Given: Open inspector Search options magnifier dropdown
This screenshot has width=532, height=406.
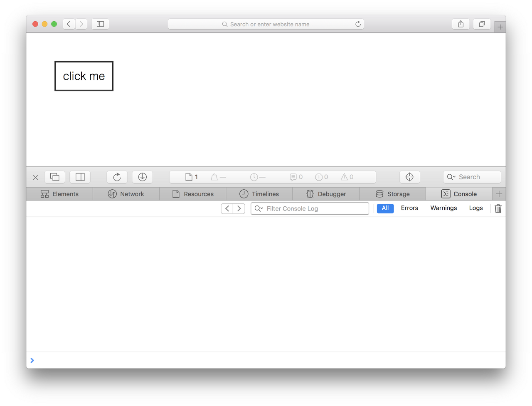Looking at the screenshot, I should 451,177.
